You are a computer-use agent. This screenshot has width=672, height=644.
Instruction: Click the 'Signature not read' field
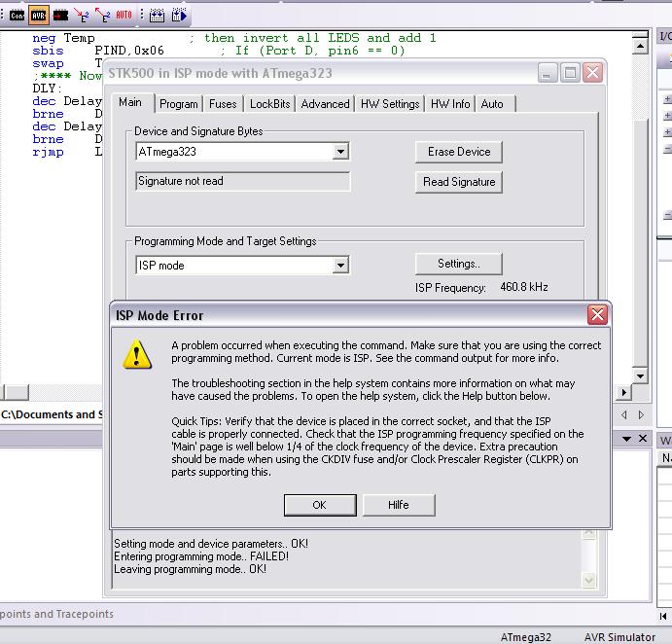(242, 181)
